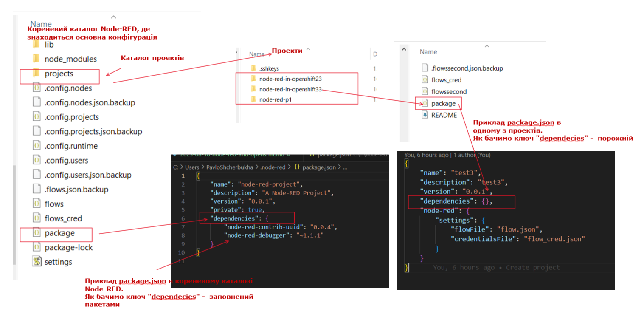Click the flowssecond JSON file icon
The height and width of the screenshot is (314, 644).
coord(425,91)
